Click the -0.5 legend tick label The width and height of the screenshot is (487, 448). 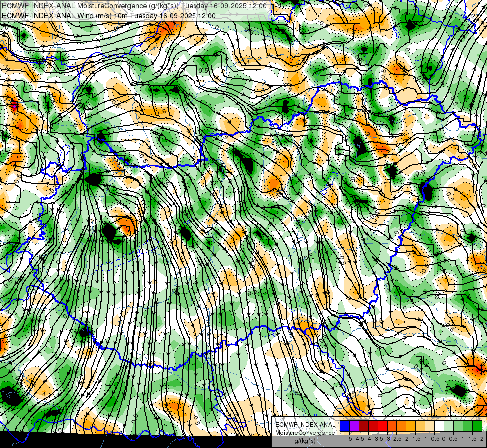point(434,439)
